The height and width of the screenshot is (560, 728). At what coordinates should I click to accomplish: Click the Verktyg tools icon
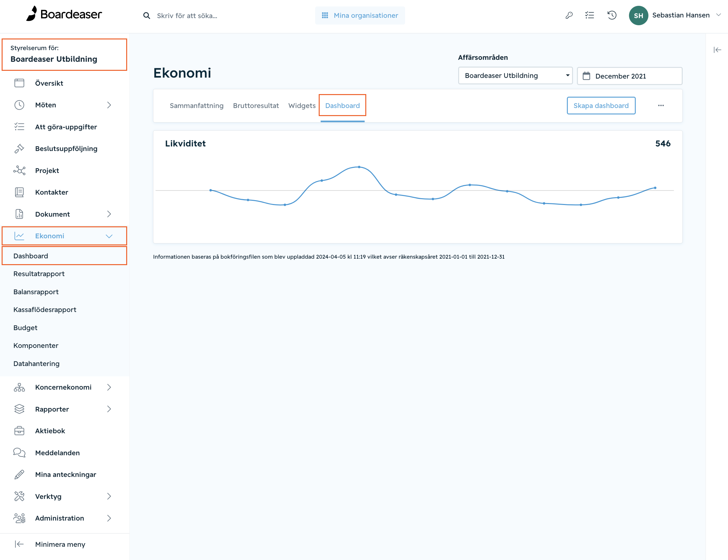point(19,496)
